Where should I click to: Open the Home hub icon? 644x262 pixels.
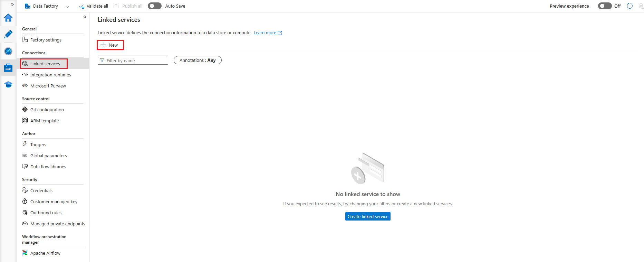[8, 18]
